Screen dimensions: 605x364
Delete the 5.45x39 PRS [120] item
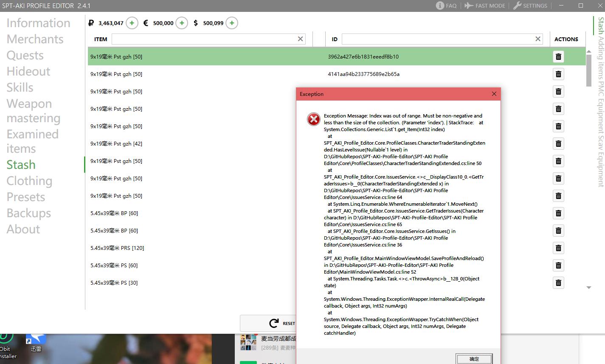pyautogui.click(x=558, y=248)
